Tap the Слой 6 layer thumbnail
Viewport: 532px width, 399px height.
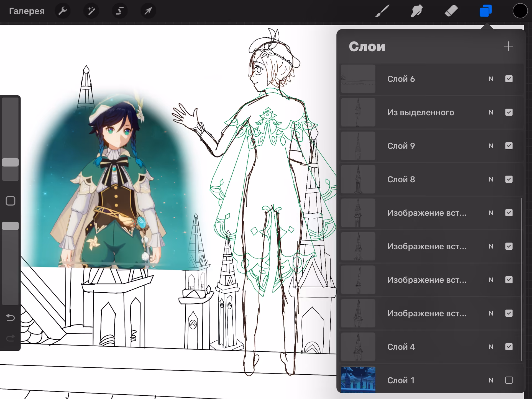[358, 79]
